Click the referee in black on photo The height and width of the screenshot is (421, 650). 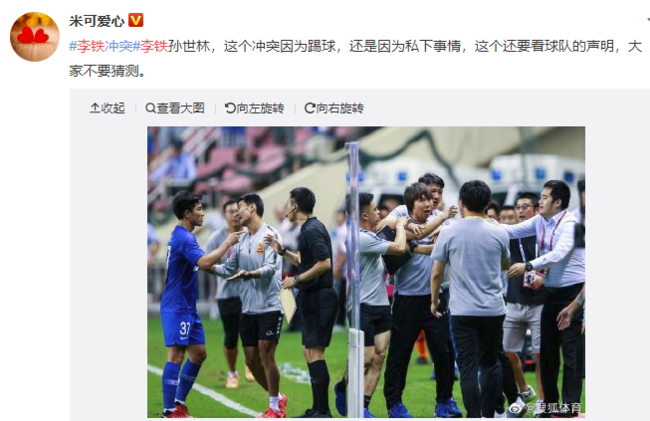[x=311, y=300]
